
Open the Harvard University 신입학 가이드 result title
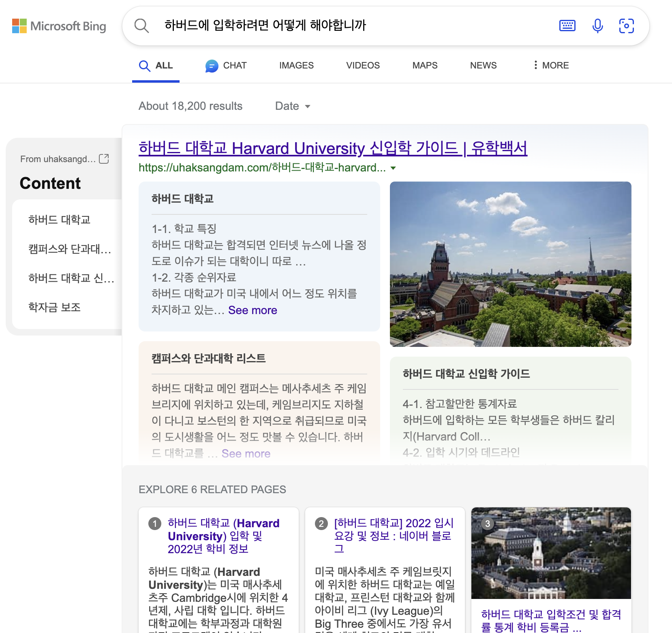333,148
